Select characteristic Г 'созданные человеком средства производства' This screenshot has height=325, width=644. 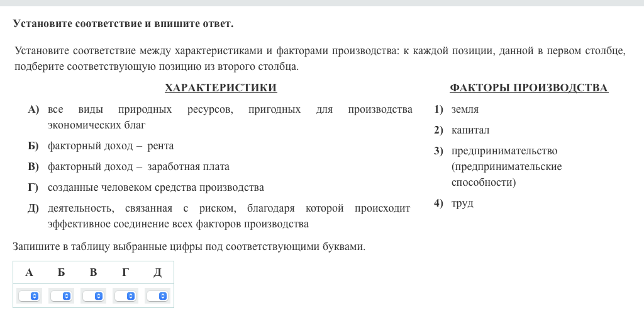pyautogui.click(x=155, y=188)
